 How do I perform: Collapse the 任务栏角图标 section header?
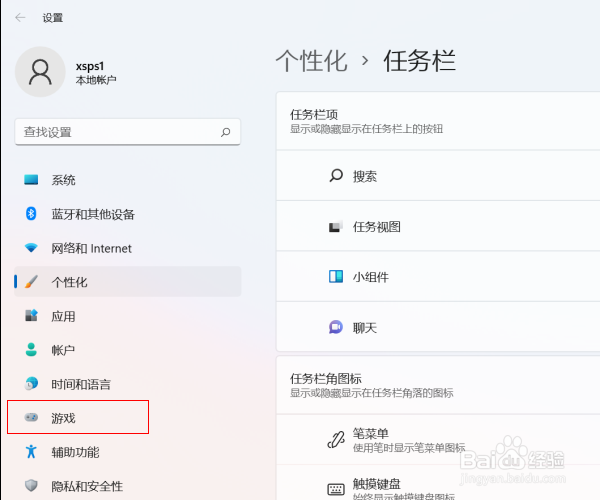[438, 385]
